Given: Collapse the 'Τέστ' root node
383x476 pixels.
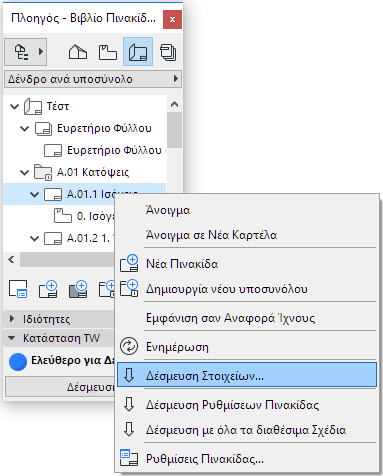Looking at the screenshot, I should 14,107.
